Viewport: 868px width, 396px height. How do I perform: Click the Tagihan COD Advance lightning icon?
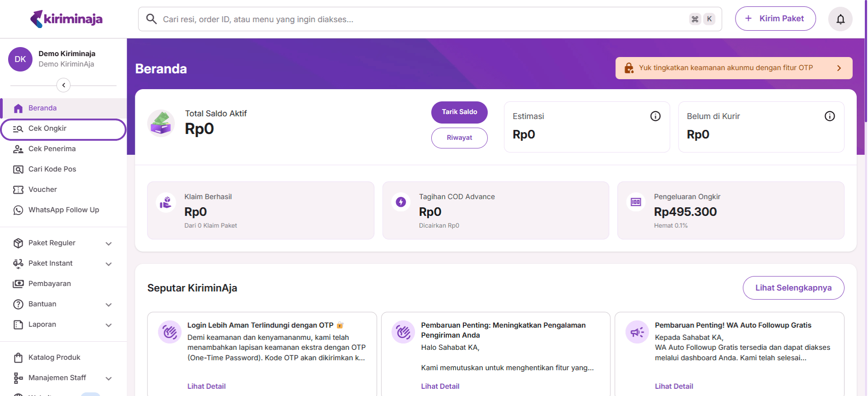[x=401, y=202]
